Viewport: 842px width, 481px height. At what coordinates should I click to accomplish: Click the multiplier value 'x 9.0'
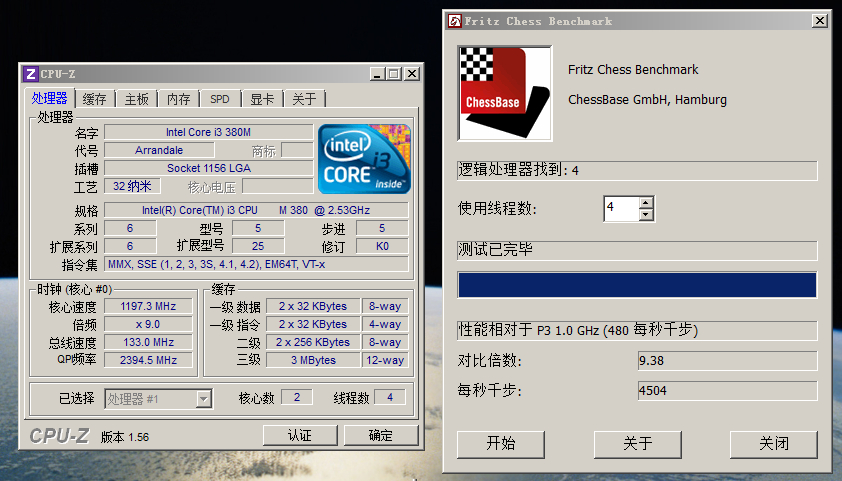tap(148, 324)
